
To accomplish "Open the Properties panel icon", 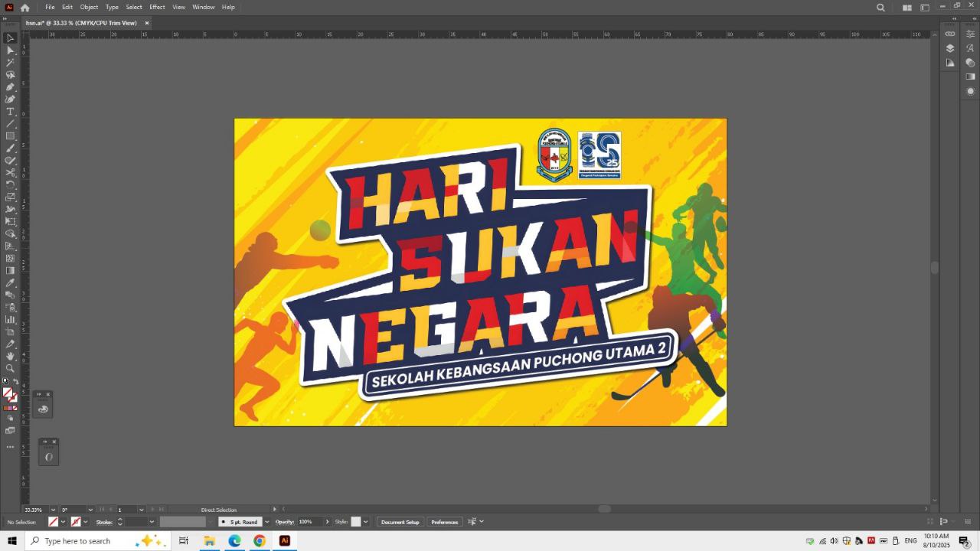I will pos(970,34).
